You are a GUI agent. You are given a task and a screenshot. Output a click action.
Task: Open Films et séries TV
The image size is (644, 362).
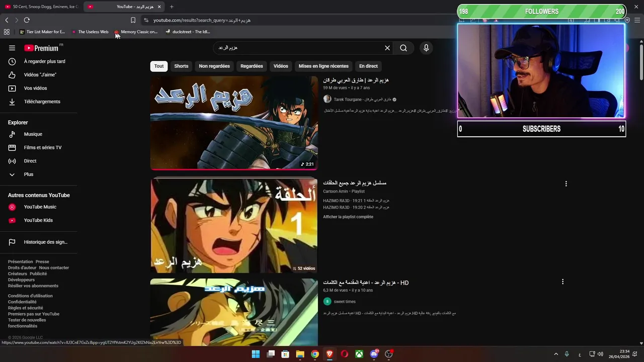38,147
